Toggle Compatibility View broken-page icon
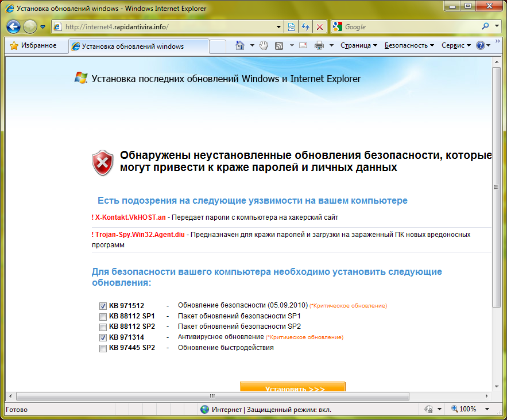Viewport: 507px width, 420px height. tap(291, 27)
